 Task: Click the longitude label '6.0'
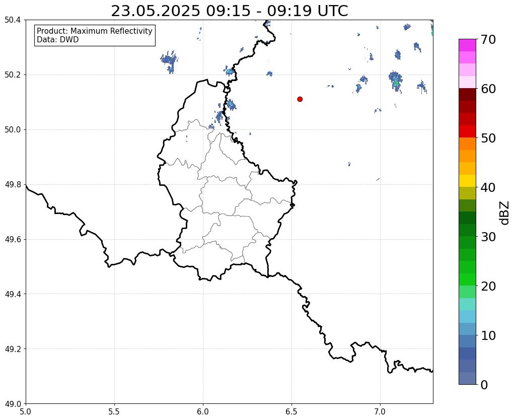pos(203,411)
